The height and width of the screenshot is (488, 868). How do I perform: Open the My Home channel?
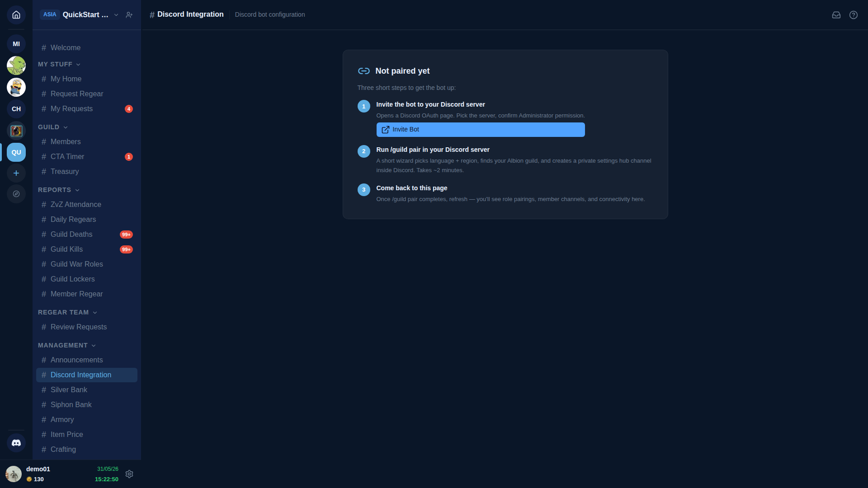tap(87, 79)
